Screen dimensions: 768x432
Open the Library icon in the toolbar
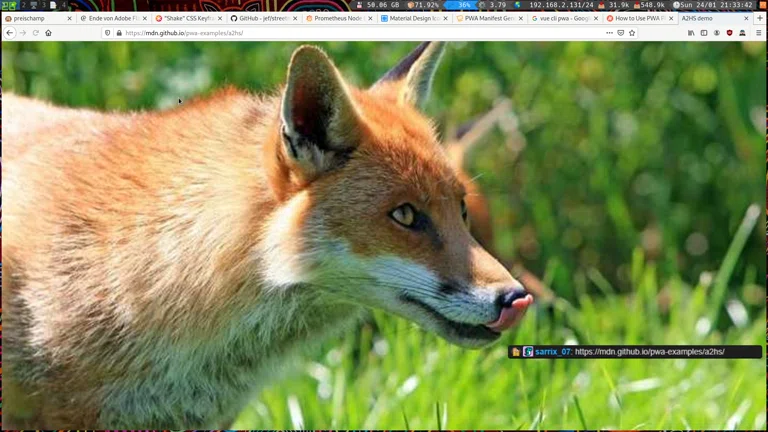pos(691,33)
